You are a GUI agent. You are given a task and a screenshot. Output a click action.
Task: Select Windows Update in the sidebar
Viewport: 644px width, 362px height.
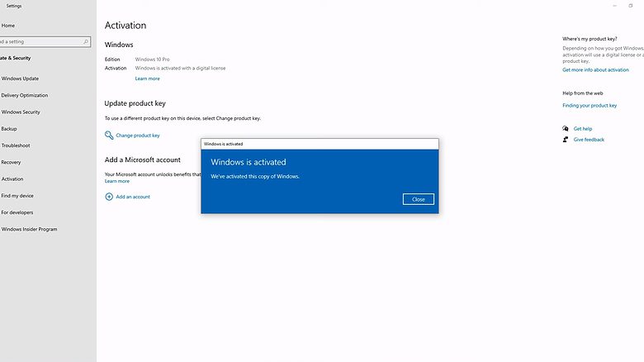(20, 79)
